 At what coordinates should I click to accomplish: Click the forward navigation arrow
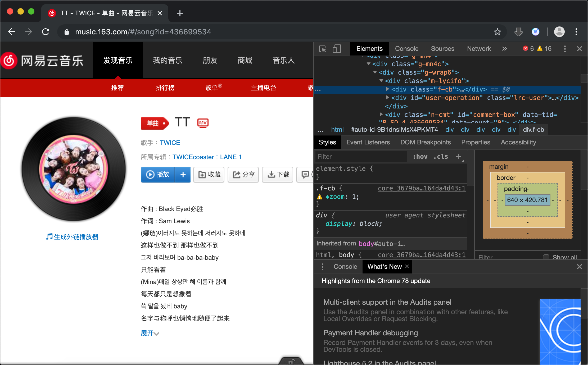pyautogui.click(x=29, y=32)
